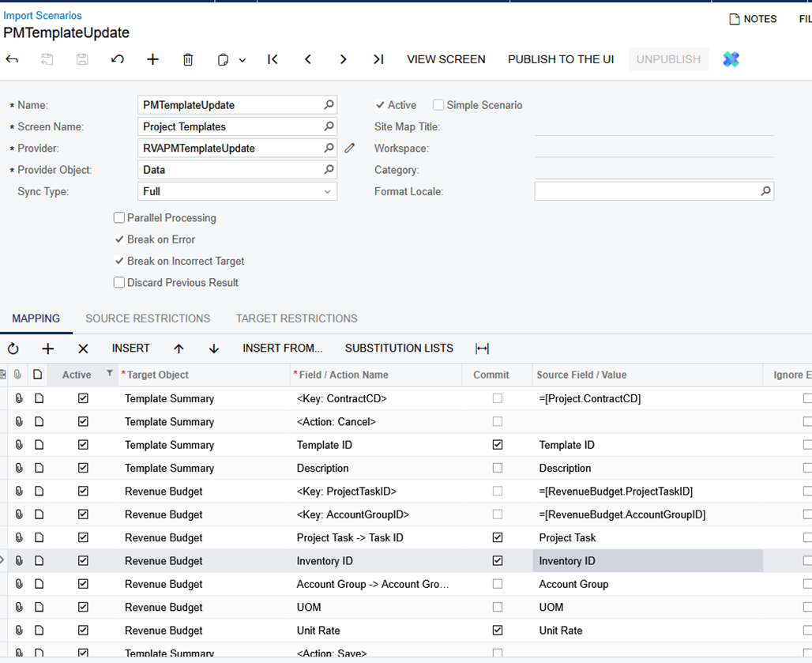Delete the selected mapping row with the X icon

click(x=83, y=348)
